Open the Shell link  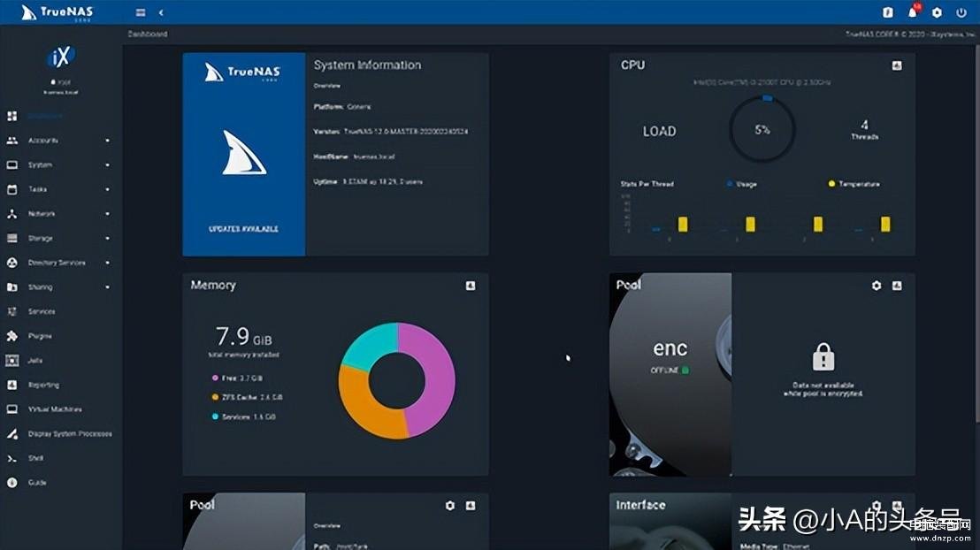point(35,458)
